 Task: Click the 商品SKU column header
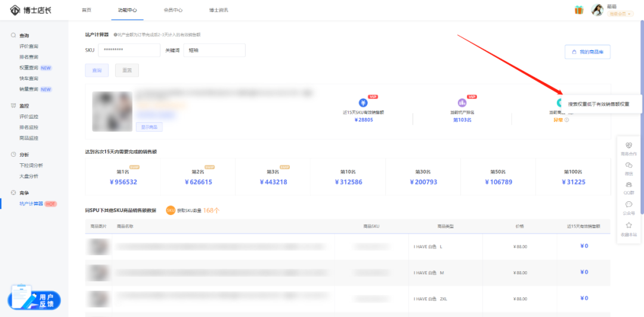click(371, 226)
